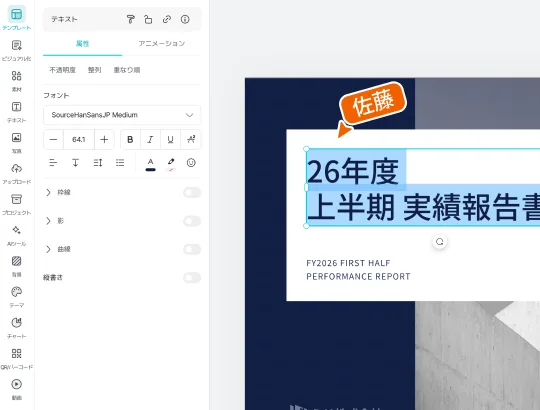Open the emoji picker icon
Screen dimensions: 540x410
tap(191, 162)
